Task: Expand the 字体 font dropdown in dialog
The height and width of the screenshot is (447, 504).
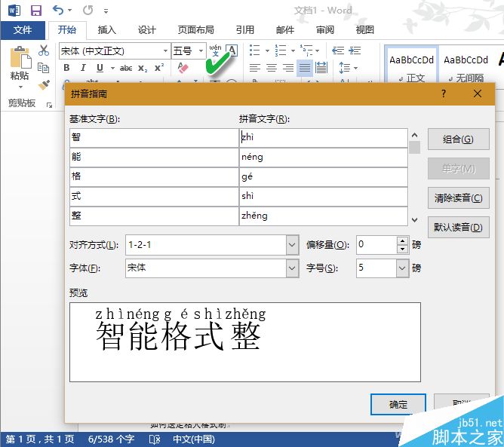Action: (292, 268)
